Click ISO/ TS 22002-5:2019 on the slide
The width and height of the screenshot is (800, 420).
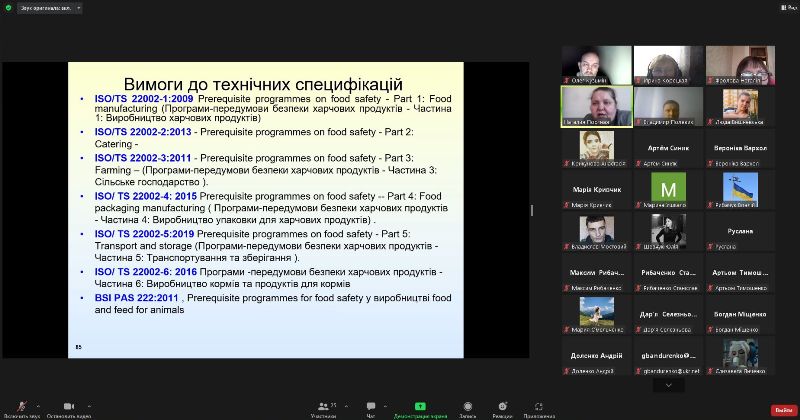[144, 234]
